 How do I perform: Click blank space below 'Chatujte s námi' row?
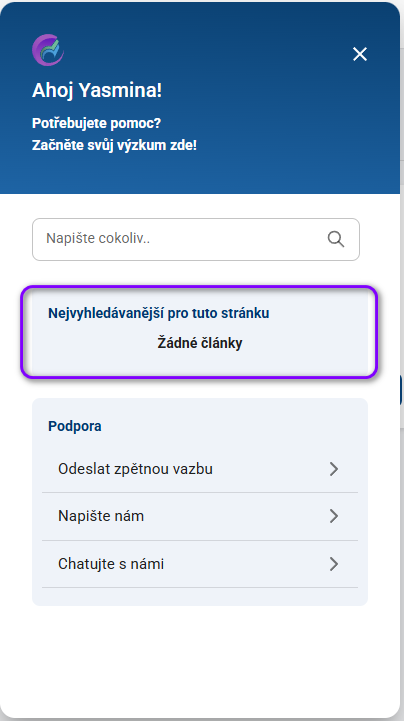click(199, 596)
